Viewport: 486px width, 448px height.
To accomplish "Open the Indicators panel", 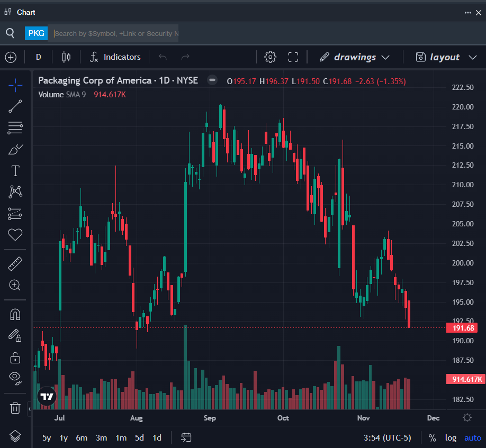I will 115,57.
